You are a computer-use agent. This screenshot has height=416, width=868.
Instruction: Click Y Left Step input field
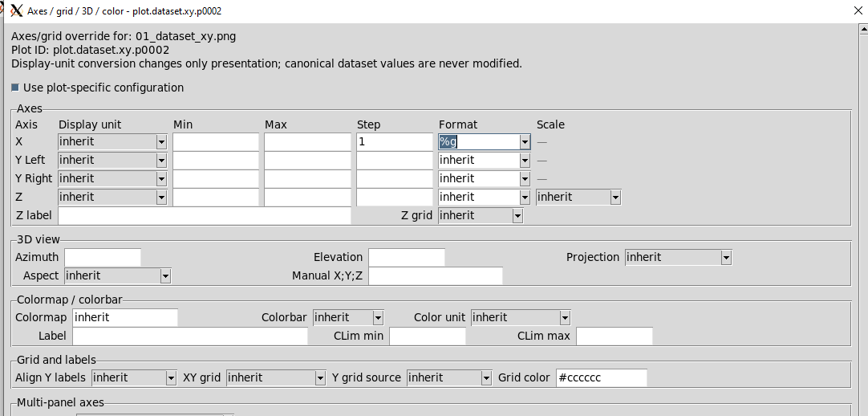click(395, 160)
